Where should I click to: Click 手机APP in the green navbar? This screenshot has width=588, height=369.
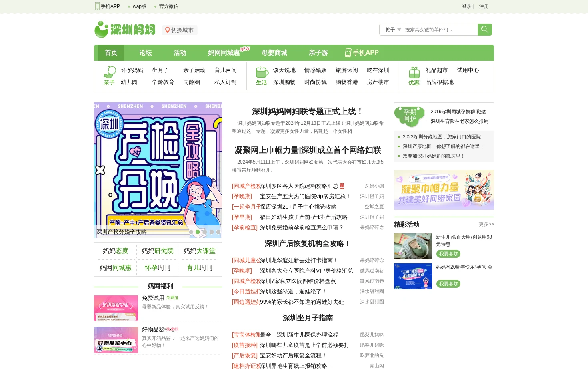pos(362,53)
